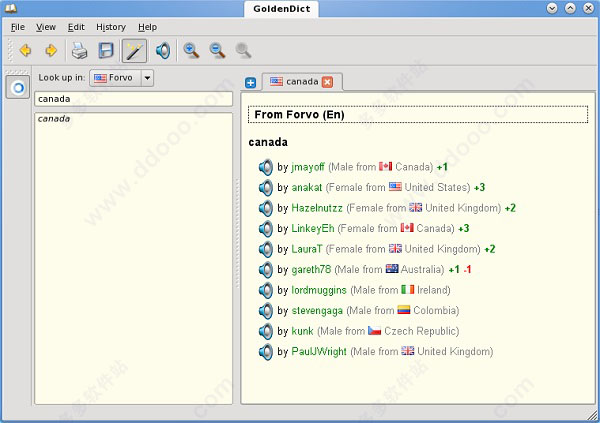Image resolution: width=600 pixels, height=423 pixels.
Task: Print the article with the printer icon
Action: point(80,51)
